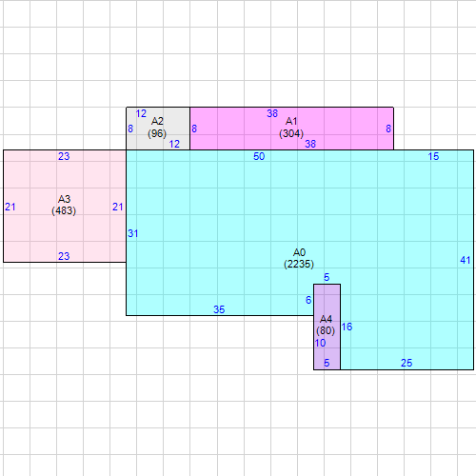Pick the 21 dimension on A3's right edge
476x476 pixels.
(118, 208)
